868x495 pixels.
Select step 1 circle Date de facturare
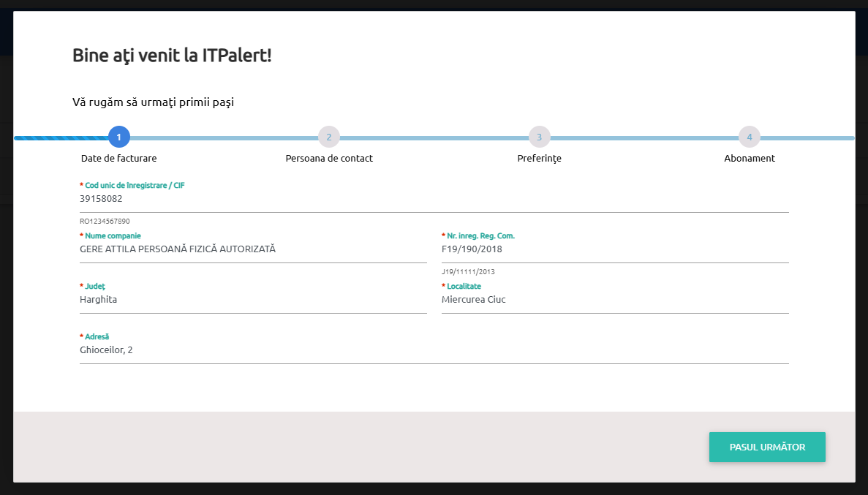click(119, 137)
